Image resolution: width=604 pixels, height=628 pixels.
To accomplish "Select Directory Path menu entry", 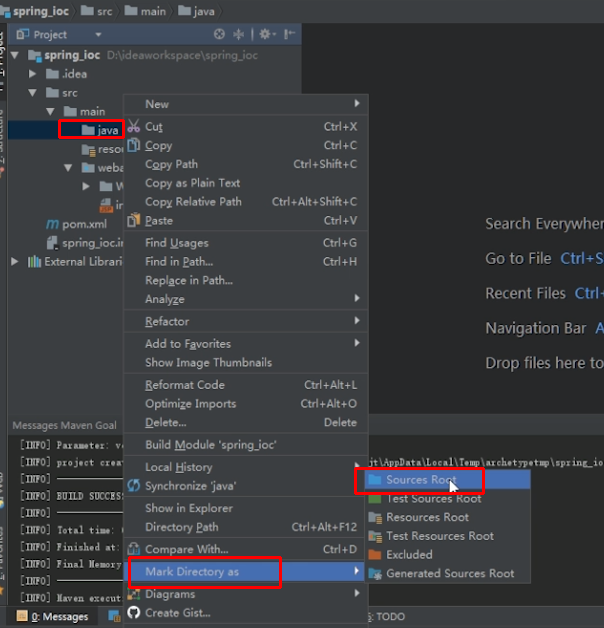I will pos(182,527).
